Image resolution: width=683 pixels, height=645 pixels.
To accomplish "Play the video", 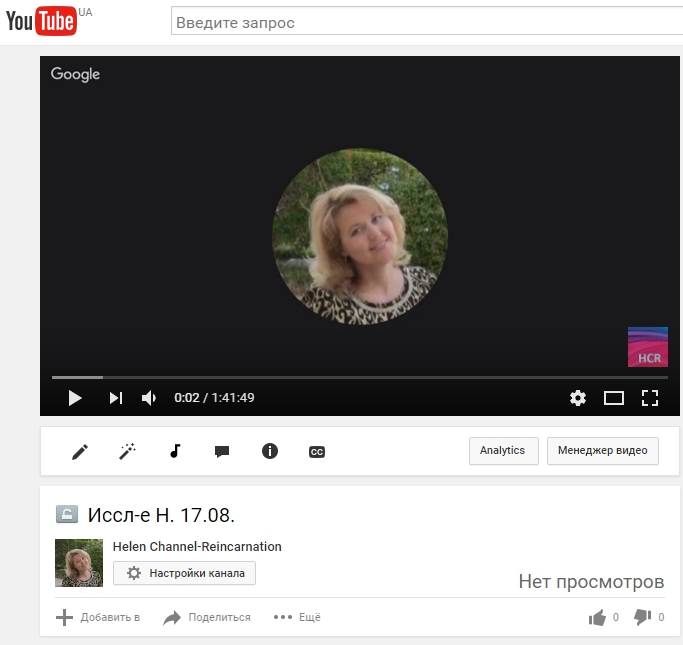I will pos(74,398).
